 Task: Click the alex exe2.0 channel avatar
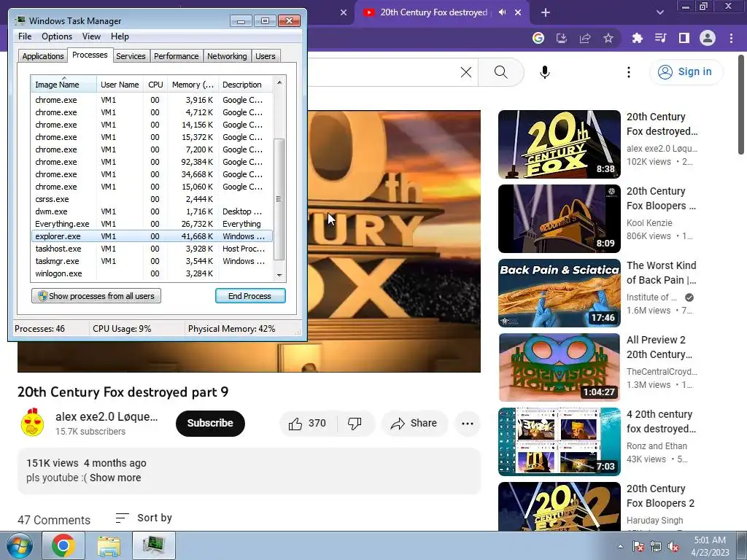click(32, 423)
